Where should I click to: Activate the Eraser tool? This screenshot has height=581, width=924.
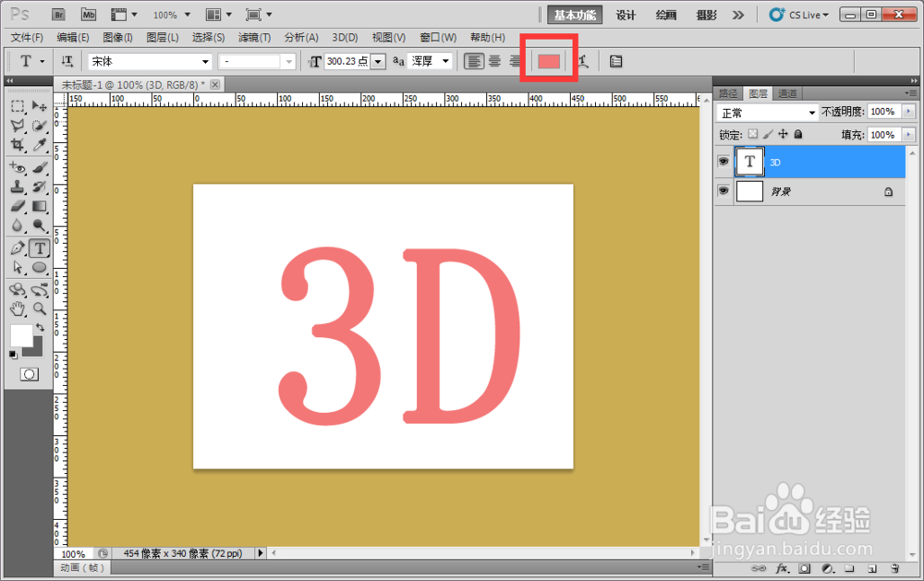click(x=18, y=204)
